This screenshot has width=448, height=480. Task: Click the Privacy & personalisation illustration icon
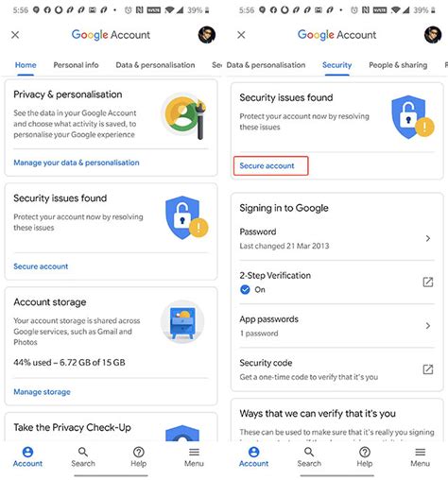(183, 115)
